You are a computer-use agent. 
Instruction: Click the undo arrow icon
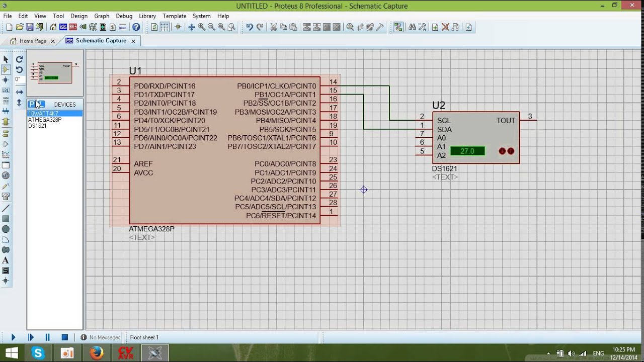[x=249, y=27]
